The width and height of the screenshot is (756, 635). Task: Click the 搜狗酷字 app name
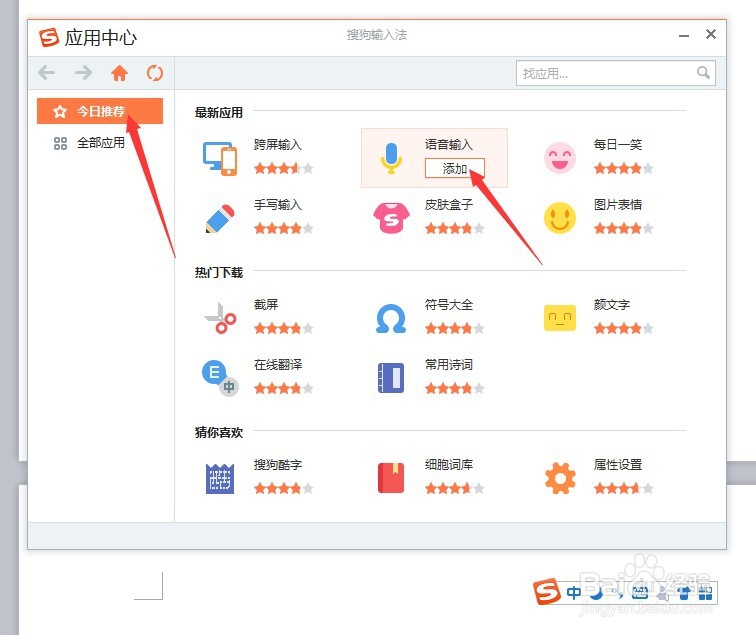[x=278, y=465]
